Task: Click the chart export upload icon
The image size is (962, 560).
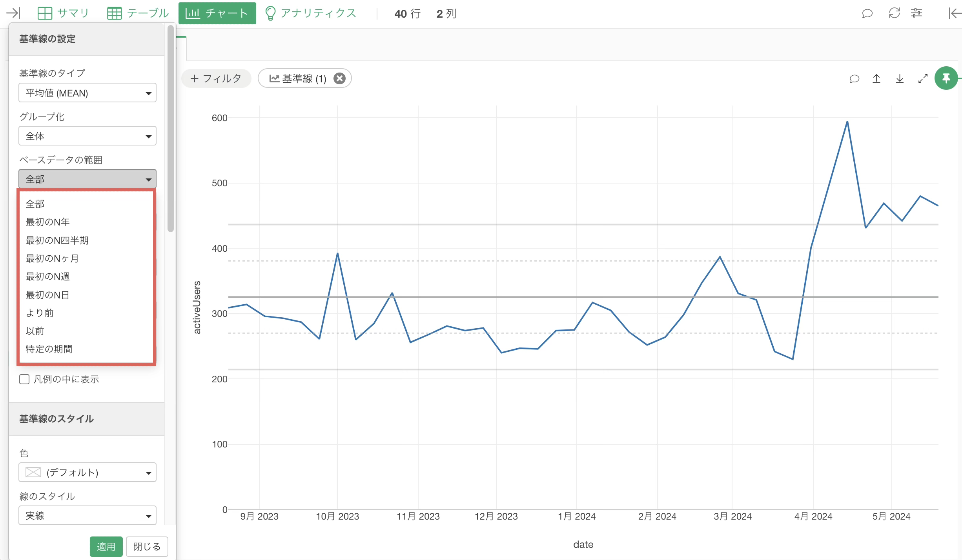Action: tap(876, 79)
